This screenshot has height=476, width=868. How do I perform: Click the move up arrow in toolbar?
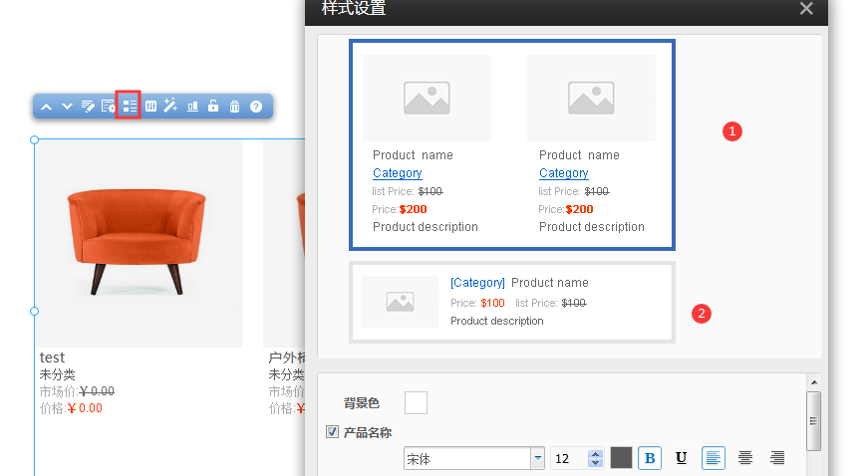pos(46,106)
